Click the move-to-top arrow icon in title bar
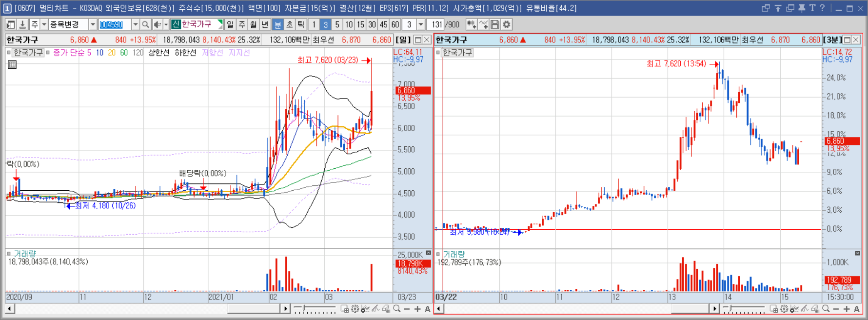Image resolution: width=868 pixels, height=320 pixels. point(778,8)
